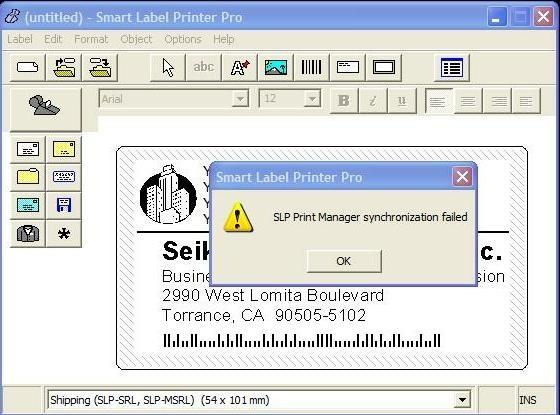Click the yellow file folder icon
This screenshot has width=560, height=415.
(28, 177)
